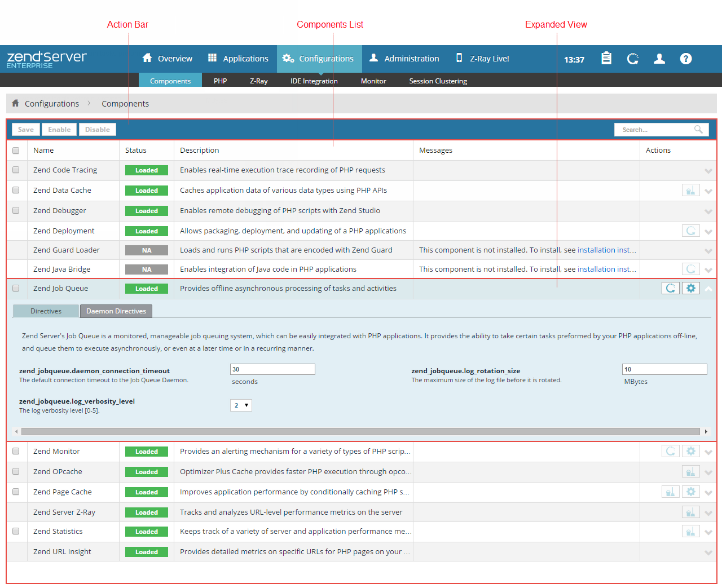Check the select-all checkbox in the table header
Viewport: 722px width, 588px height.
click(x=16, y=151)
